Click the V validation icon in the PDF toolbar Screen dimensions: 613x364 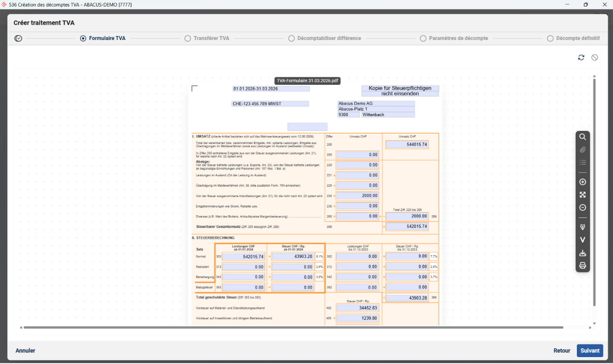(x=583, y=240)
